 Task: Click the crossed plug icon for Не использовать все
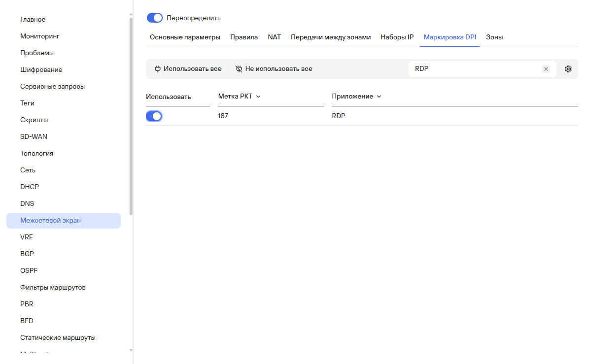tap(239, 69)
